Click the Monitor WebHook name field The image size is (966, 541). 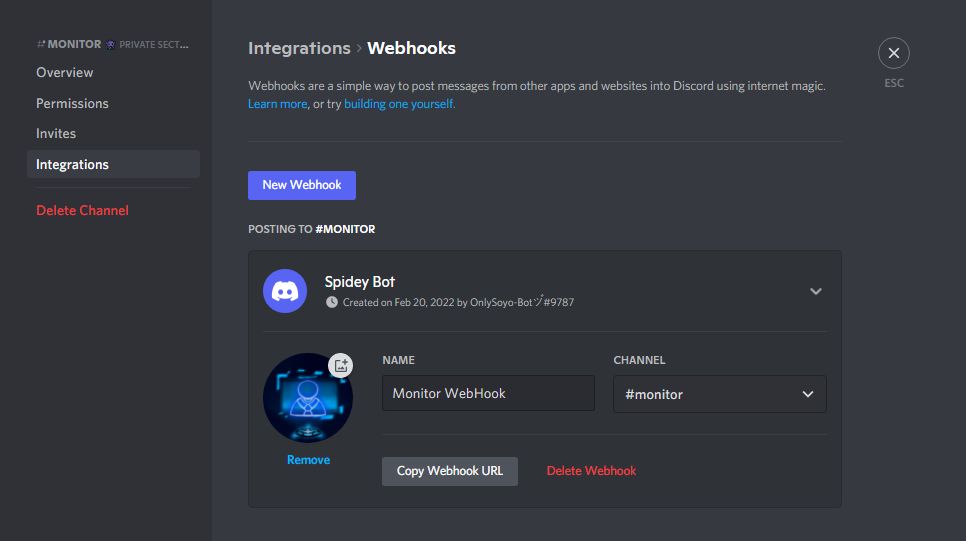coord(488,393)
